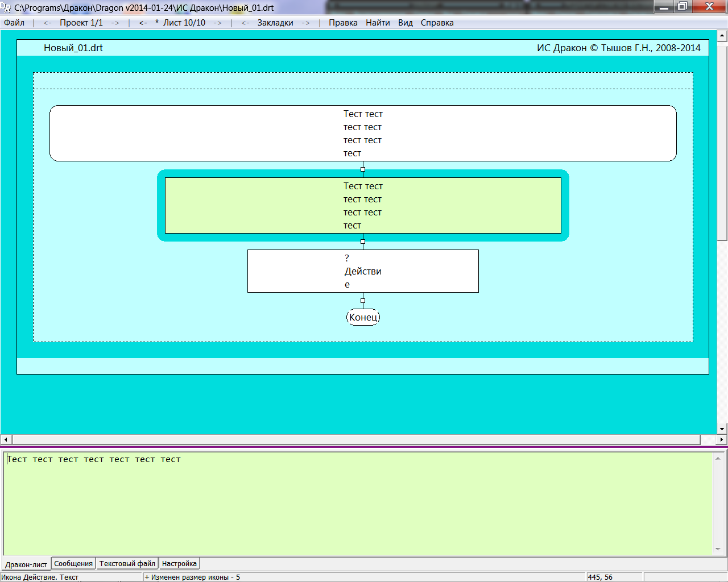Open the Найти menu

click(378, 23)
